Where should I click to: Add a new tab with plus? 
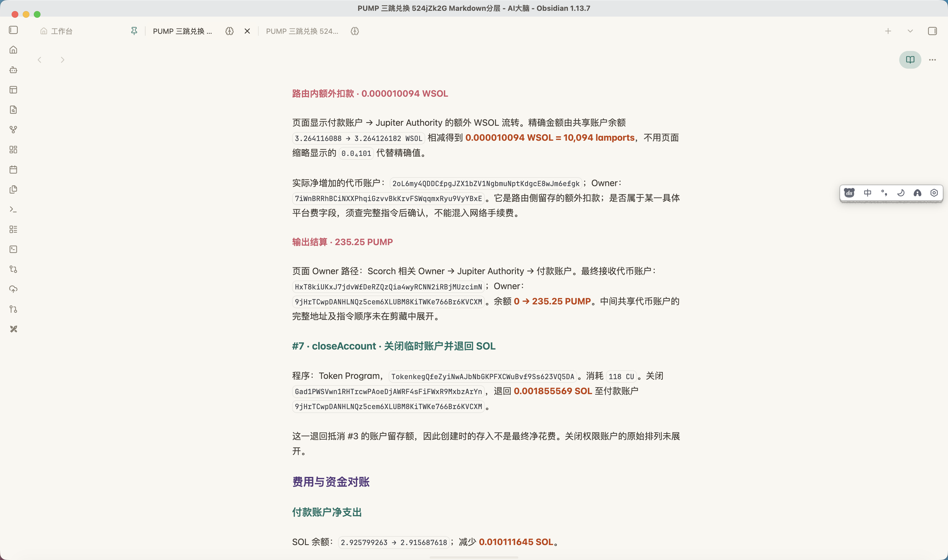click(x=888, y=31)
